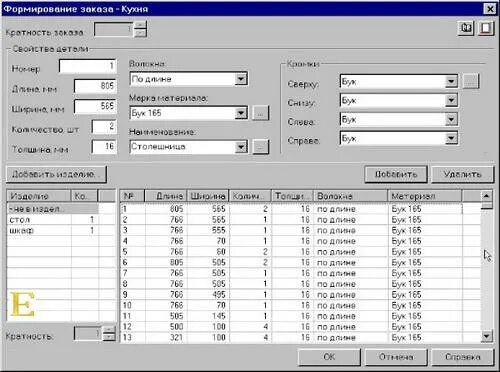
Task: Select part row number 12 in table
Action: [300, 327]
